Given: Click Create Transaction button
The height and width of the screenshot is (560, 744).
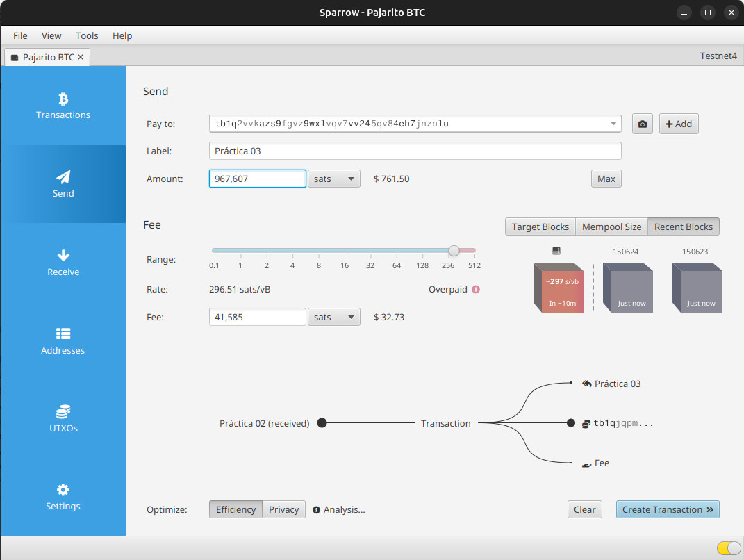Looking at the screenshot, I should click(x=668, y=510).
